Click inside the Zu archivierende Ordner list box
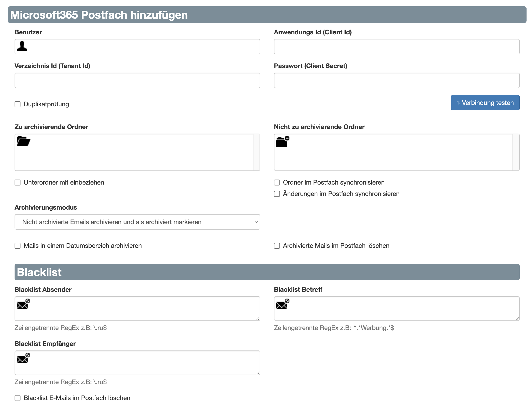This screenshot has height=411, width=532. 137,152
